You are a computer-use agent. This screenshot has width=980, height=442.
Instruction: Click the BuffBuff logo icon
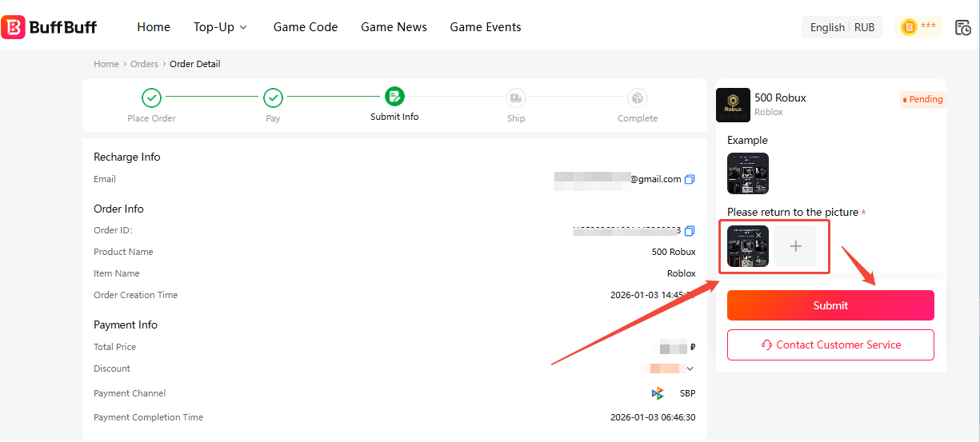[x=14, y=27]
